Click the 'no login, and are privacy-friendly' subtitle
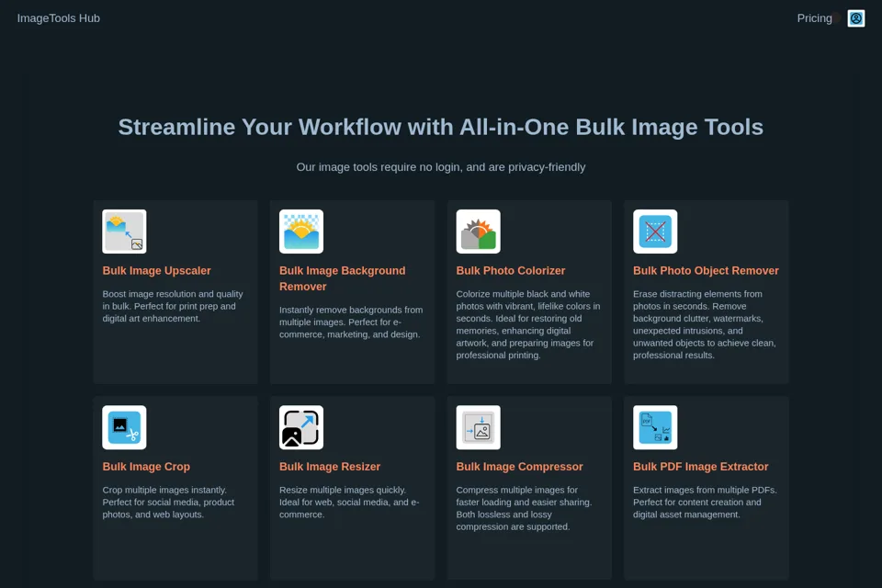 click(440, 167)
